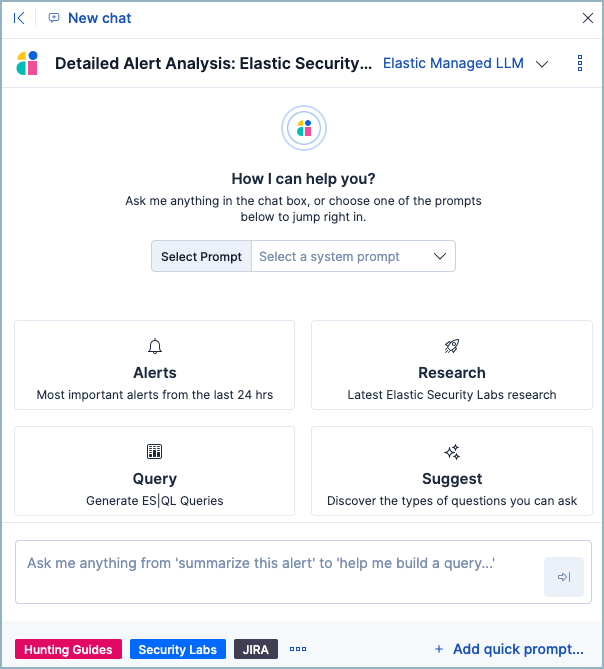Select the Hunting Guides quick prompt

[x=69, y=649]
